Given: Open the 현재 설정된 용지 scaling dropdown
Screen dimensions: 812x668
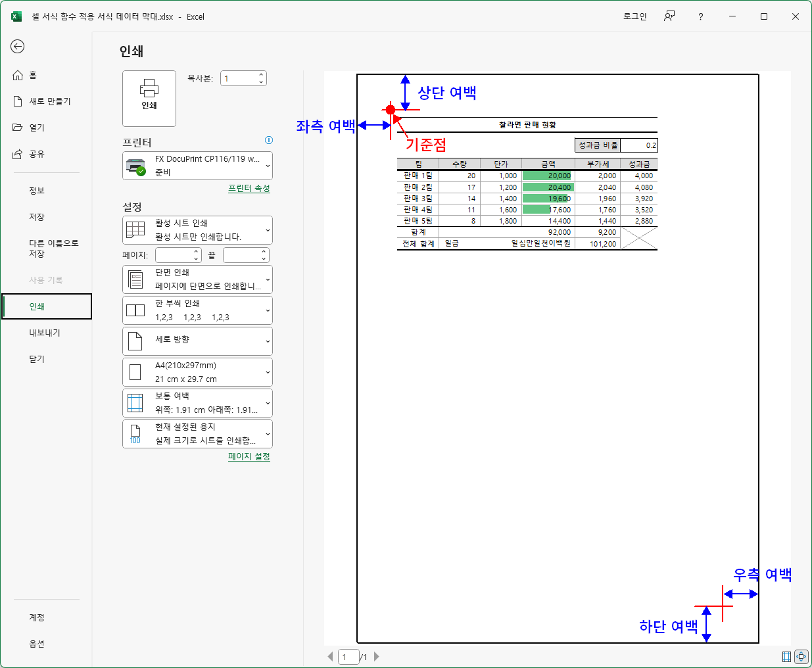Looking at the screenshot, I should [197, 434].
